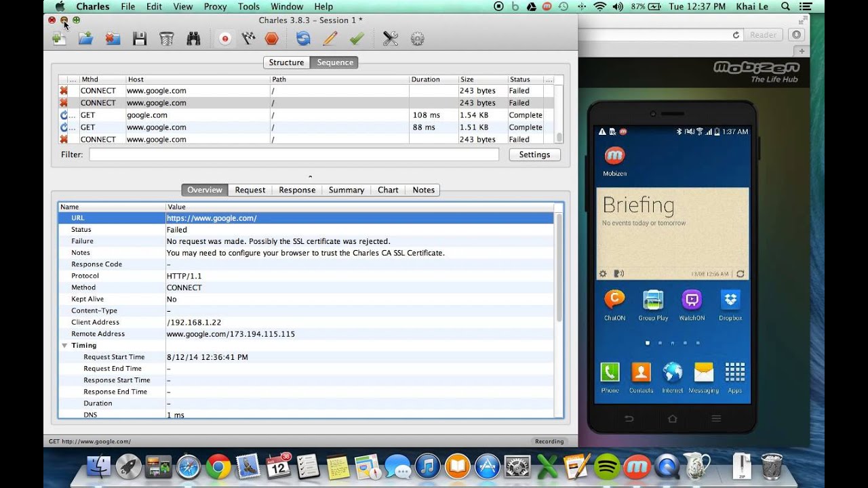Collapse the Timing section triangle
This screenshot has width=868, height=488.
pos(64,346)
